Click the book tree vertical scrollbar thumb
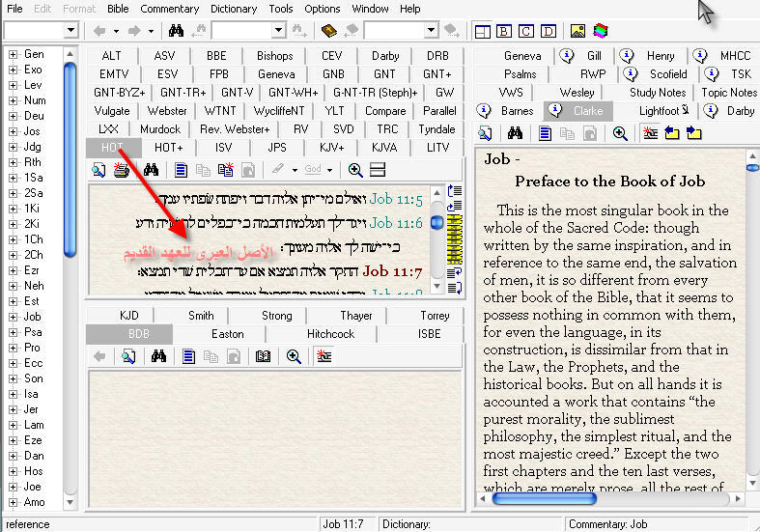The width and height of the screenshot is (760, 532). (70, 160)
